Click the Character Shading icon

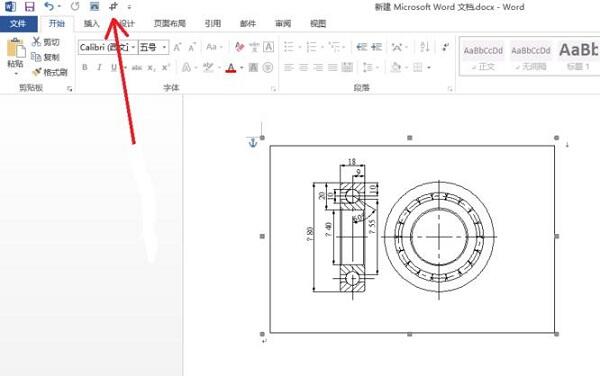click(253, 68)
